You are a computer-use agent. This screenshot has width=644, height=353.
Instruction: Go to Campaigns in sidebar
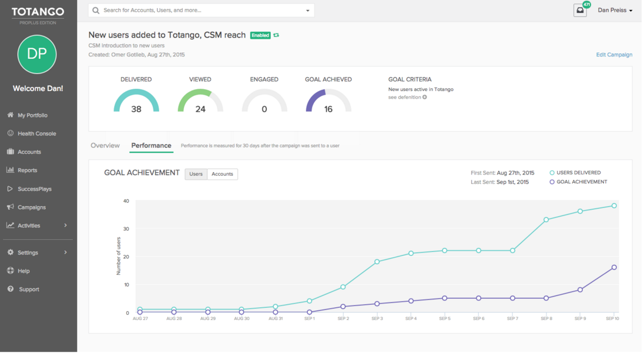point(32,207)
